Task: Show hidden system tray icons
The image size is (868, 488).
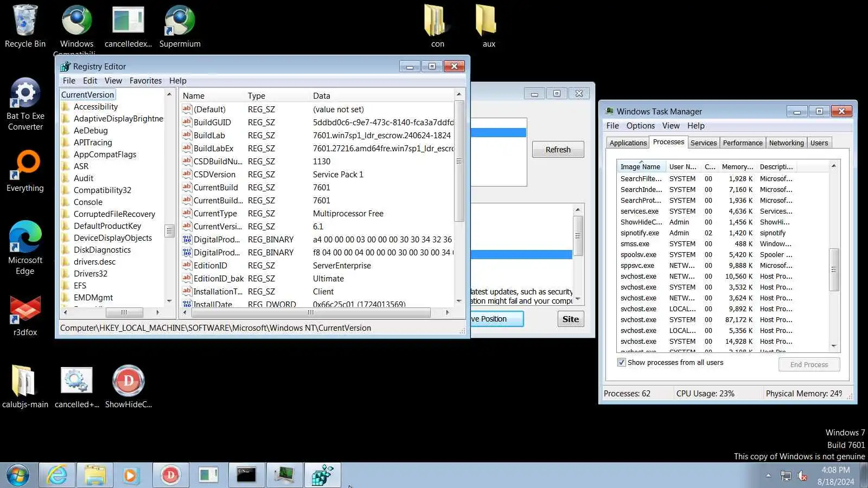Action: tap(768, 476)
